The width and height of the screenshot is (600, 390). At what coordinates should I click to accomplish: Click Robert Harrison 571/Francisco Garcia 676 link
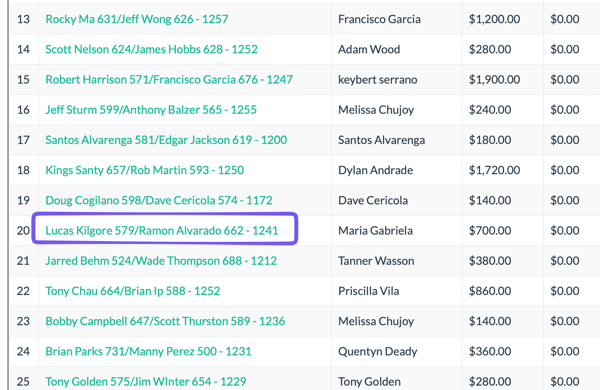click(x=169, y=80)
